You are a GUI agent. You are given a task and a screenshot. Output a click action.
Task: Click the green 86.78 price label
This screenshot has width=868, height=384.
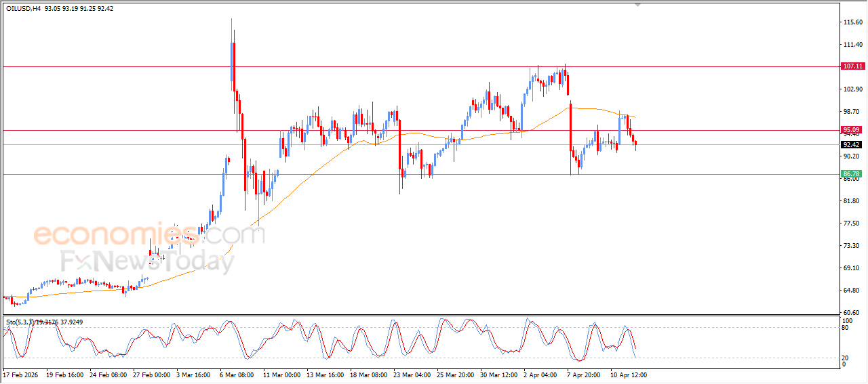(851, 174)
